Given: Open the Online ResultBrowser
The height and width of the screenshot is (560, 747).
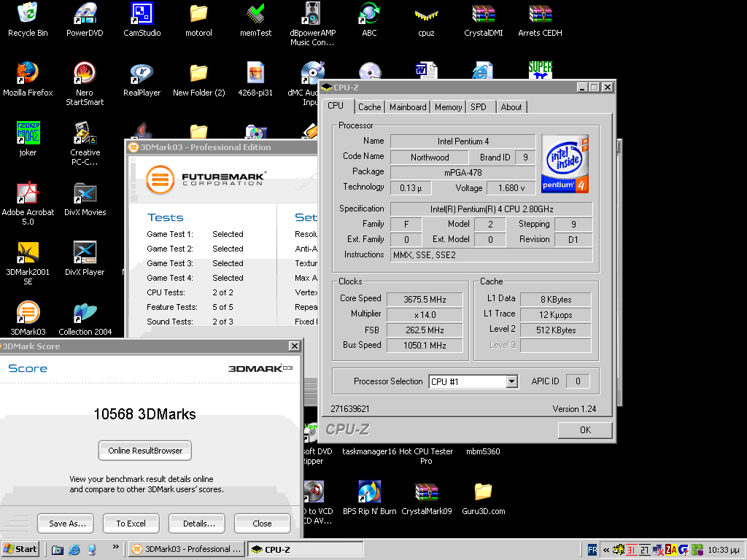Looking at the screenshot, I should [x=145, y=451].
